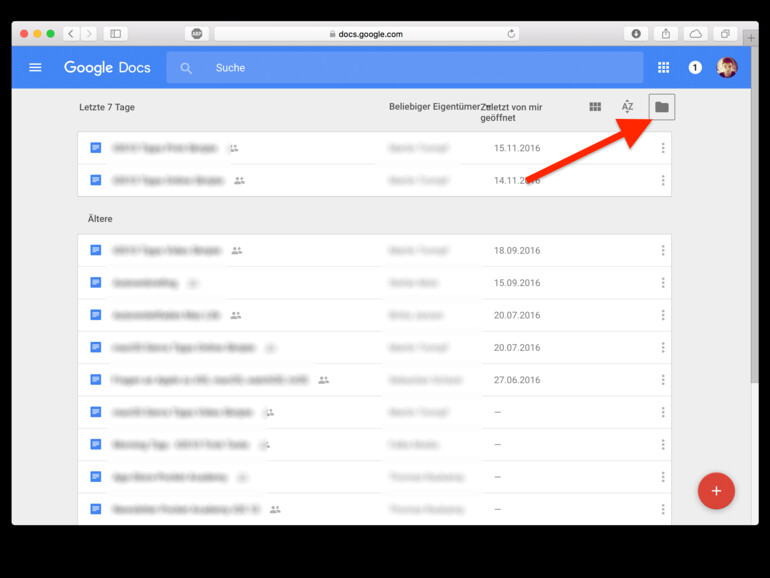Image resolution: width=770 pixels, height=578 pixels.
Task: Show iCloud tabs
Action: click(695, 33)
